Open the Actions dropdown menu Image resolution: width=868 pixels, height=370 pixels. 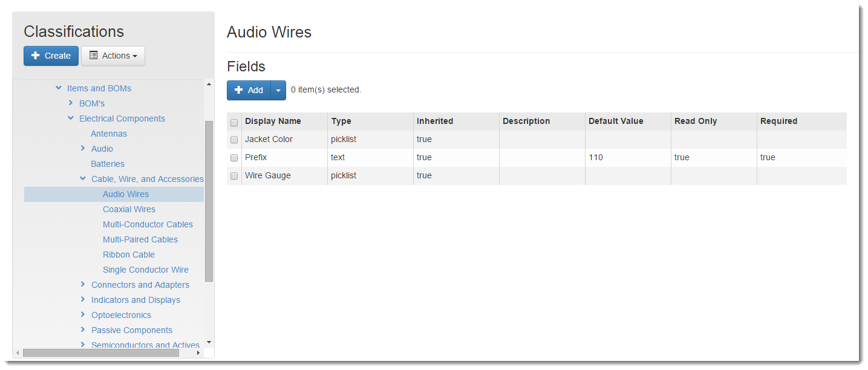pyautogui.click(x=113, y=56)
